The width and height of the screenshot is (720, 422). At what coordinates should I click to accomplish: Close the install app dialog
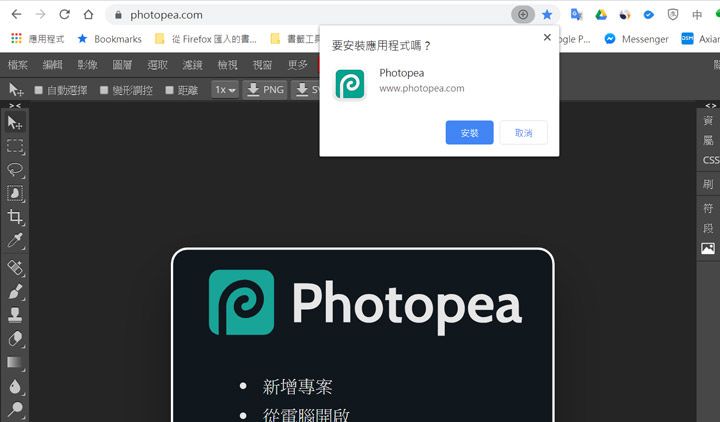547,37
